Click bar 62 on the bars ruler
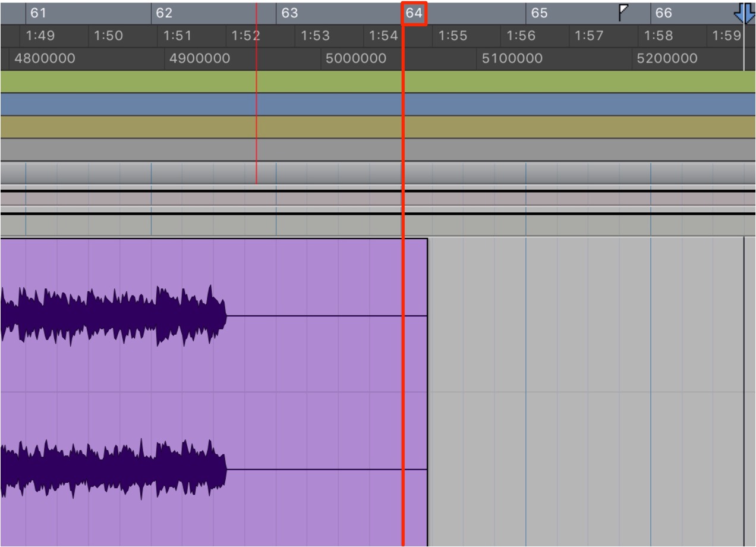 coord(164,13)
